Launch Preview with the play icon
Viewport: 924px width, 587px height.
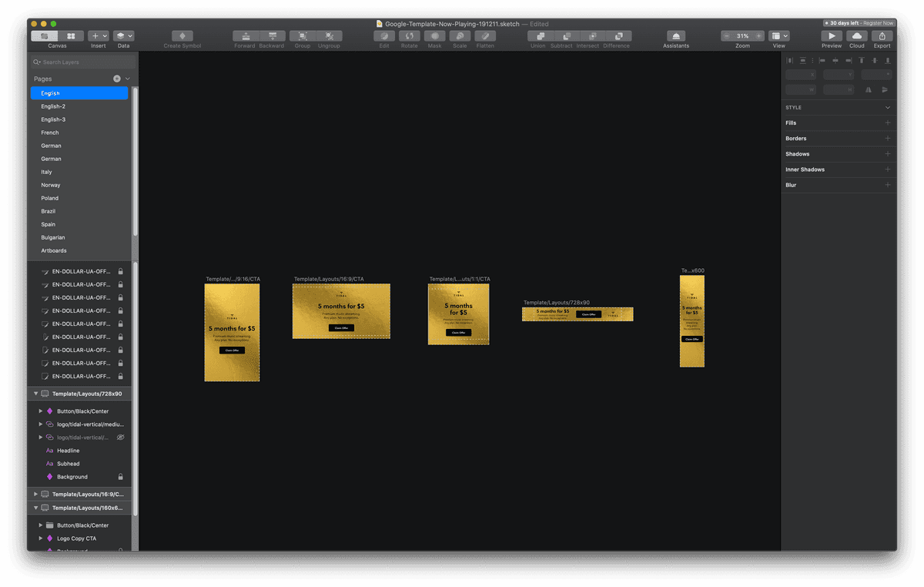coord(832,36)
